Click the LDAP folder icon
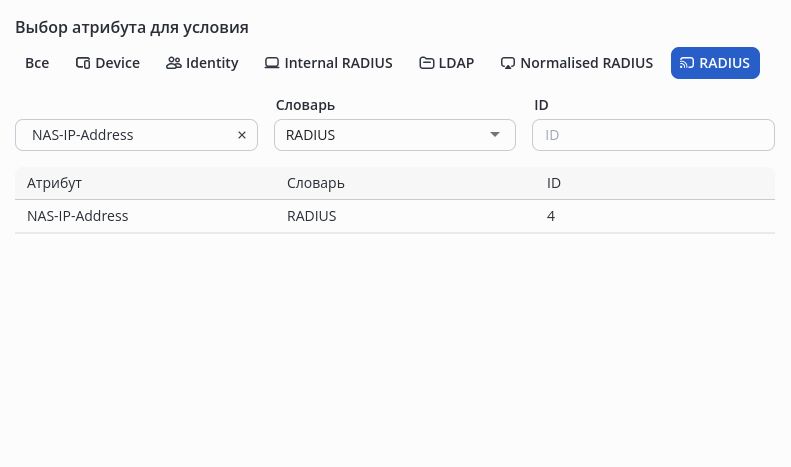This screenshot has height=467, width=791. point(426,63)
